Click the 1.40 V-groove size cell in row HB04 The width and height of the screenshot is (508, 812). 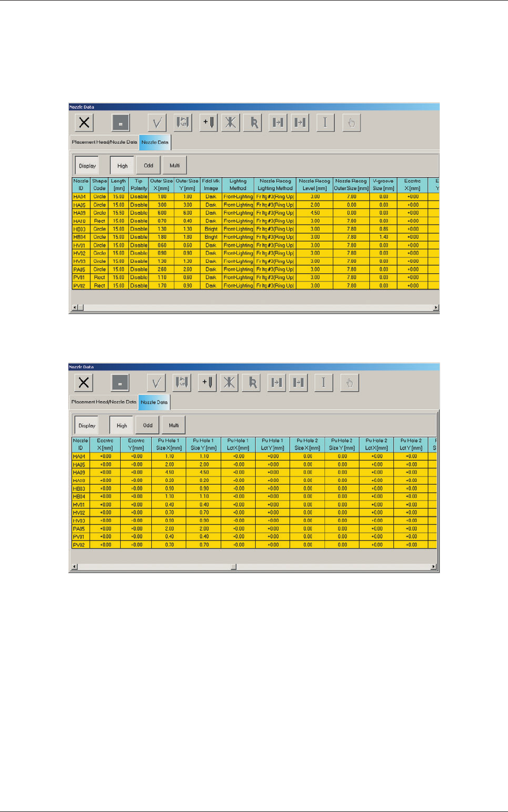click(383, 237)
